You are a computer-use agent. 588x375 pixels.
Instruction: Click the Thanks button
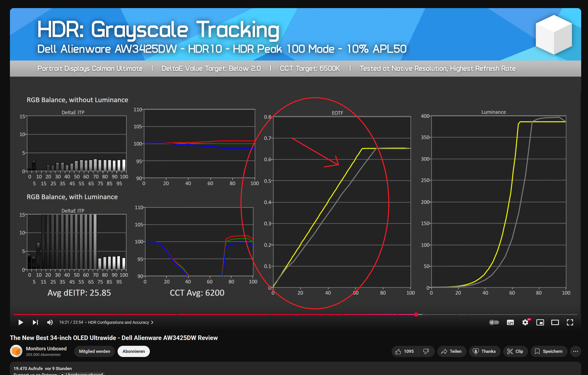point(484,351)
